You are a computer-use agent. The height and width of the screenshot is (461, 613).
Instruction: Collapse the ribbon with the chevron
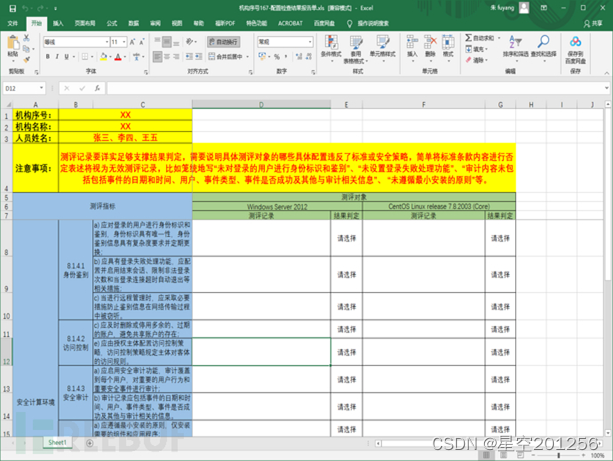(x=606, y=73)
